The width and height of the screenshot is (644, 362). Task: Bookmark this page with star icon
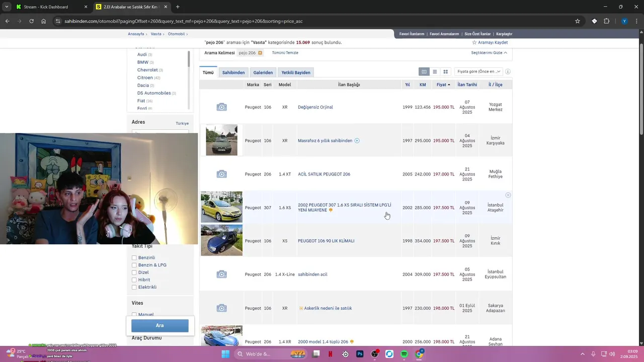pos(578,21)
